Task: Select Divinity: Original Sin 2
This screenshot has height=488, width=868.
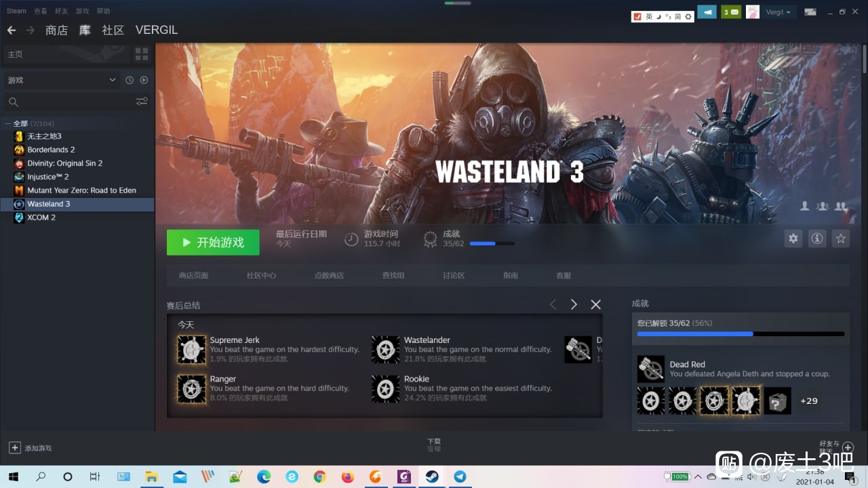Action: [64, 163]
